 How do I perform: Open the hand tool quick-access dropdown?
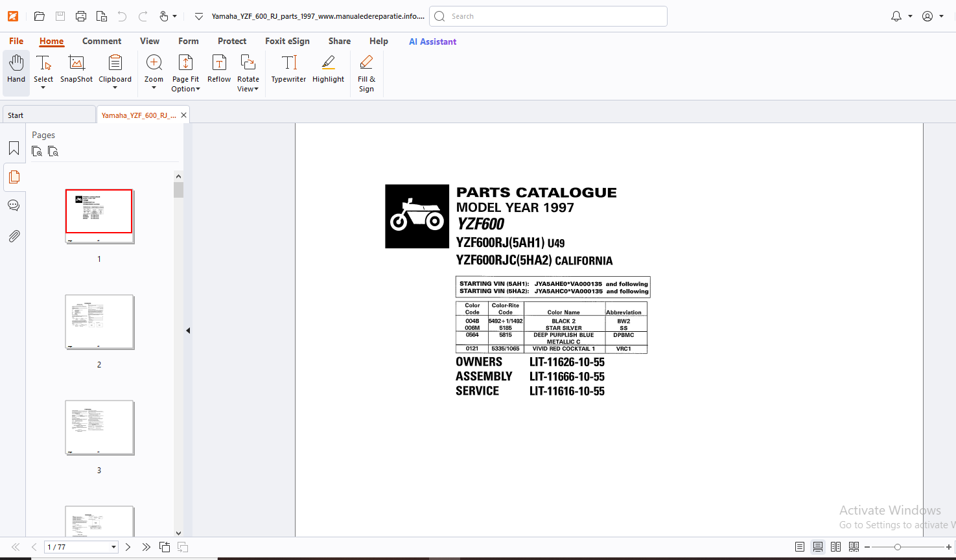coord(174,16)
